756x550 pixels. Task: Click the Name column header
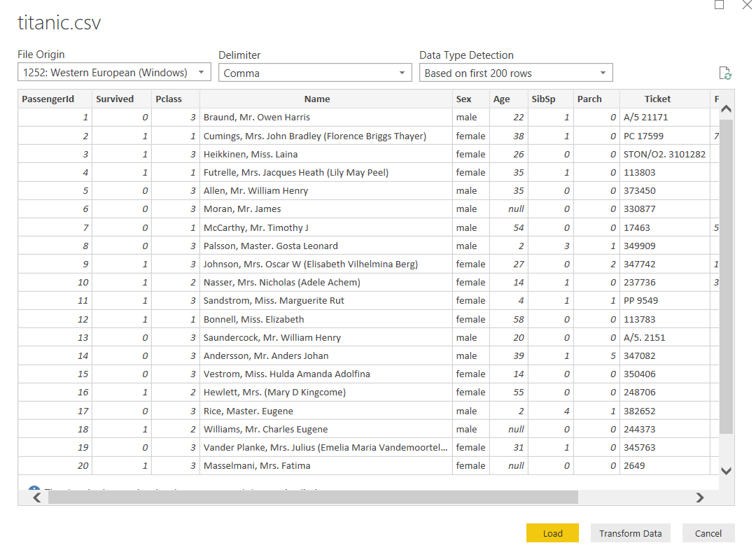pos(316,99)
